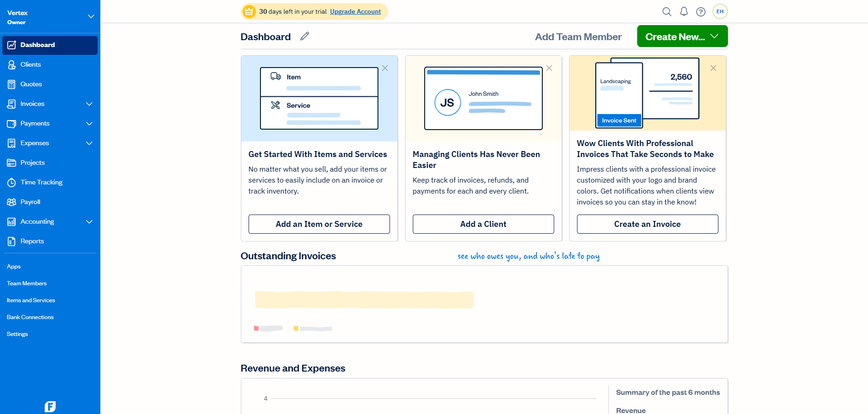Open Reports from the sidebar
The width and height of the screenshot is (868, 414).
coord(32,241)
